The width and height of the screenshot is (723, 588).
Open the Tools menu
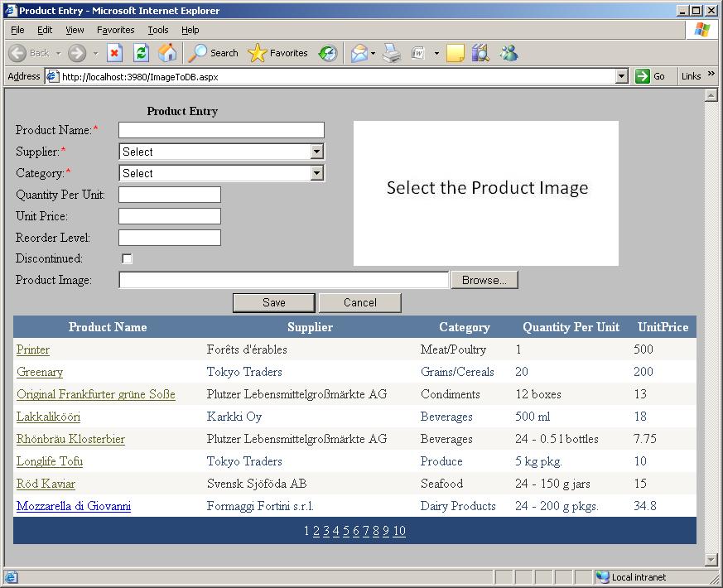click(157, 29)
